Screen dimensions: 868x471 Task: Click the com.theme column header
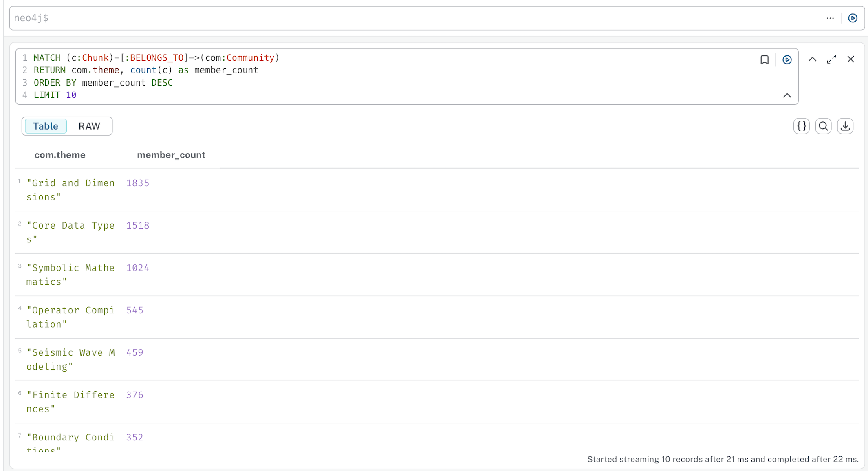[60, 155]
